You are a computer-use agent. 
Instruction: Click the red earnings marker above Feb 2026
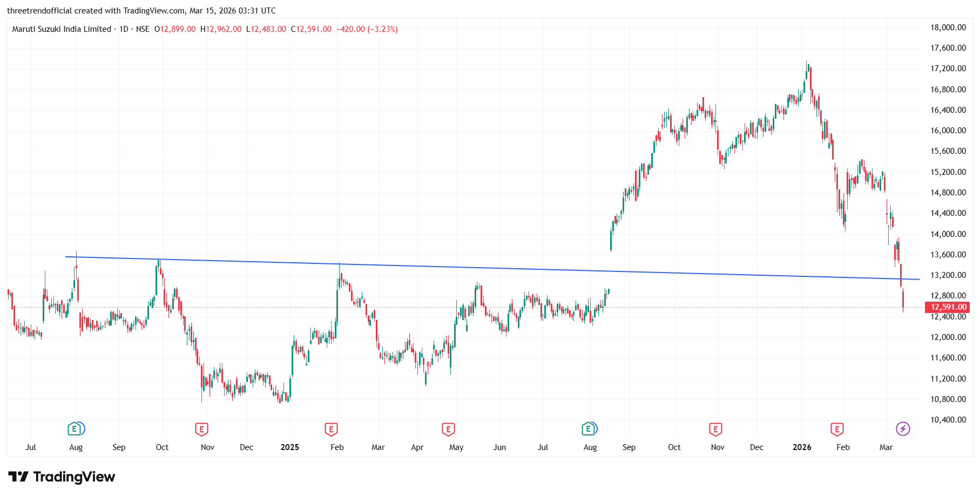tap(837, 430)
